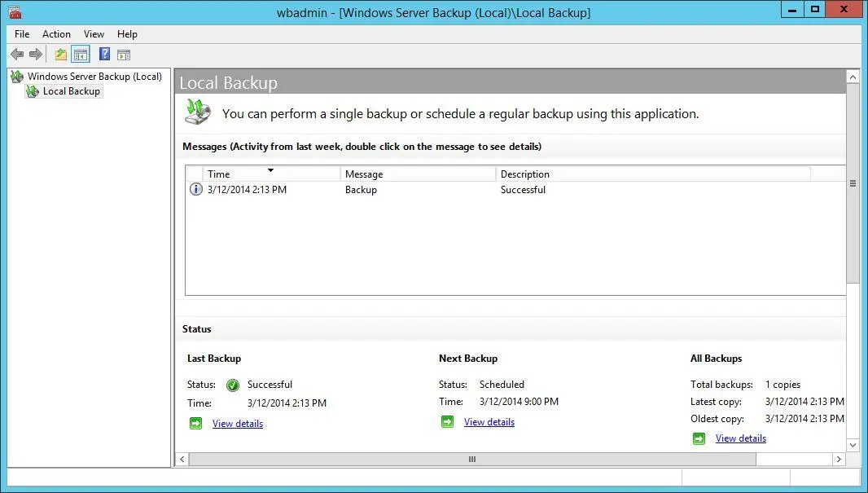Toggle Show/Hide Action Pane icon
The width and height of the screenshot is (868, 493).
click(x=124, y=55)
